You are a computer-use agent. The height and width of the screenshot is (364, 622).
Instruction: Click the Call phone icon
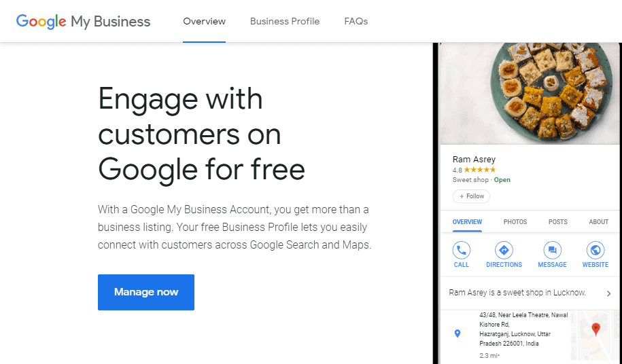(x=461, y=250)
